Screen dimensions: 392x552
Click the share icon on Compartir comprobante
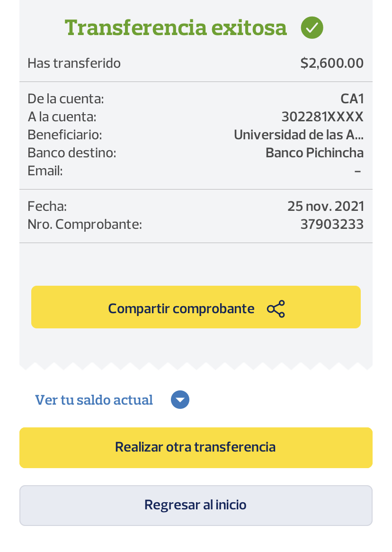pyautogui.click(x=276, y=309)
